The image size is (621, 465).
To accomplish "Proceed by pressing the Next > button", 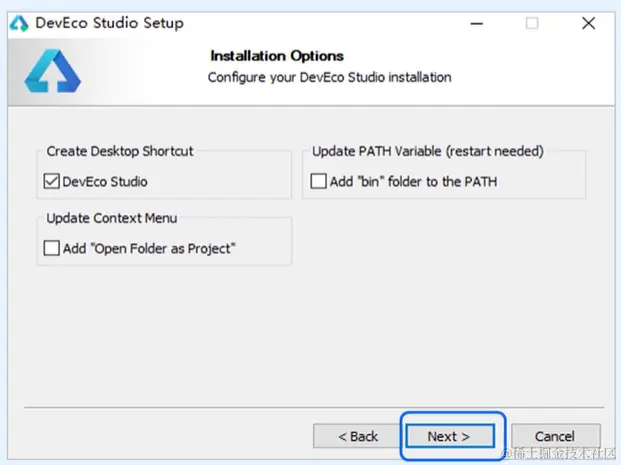I will pyautogui.click(x=448, y=436).
